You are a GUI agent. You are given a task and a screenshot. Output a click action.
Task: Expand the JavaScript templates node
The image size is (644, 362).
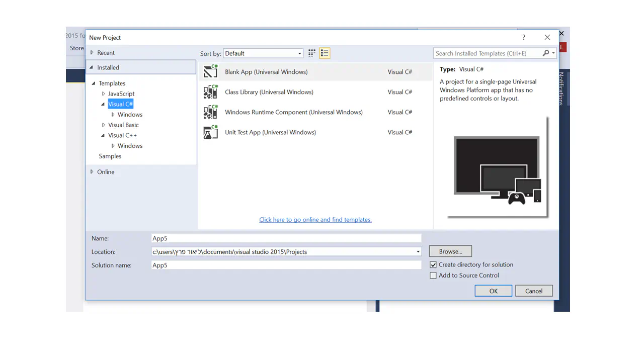point(104,94)
